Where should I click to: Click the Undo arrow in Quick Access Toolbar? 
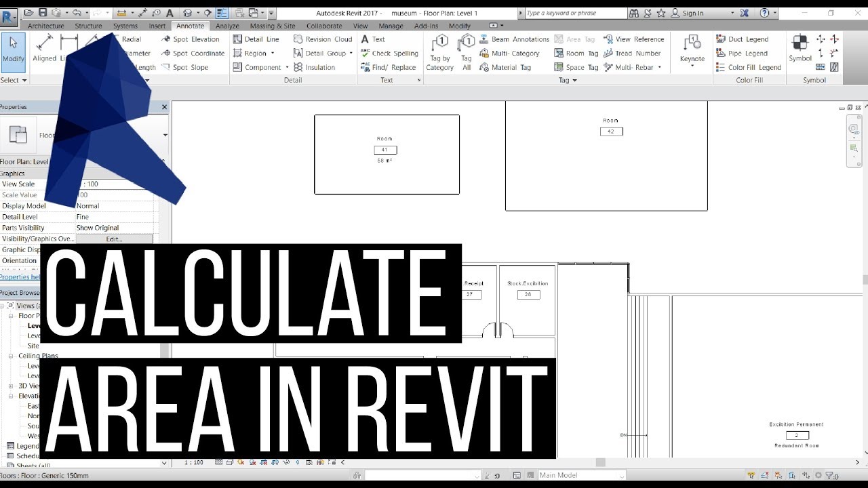coord(76,13)
